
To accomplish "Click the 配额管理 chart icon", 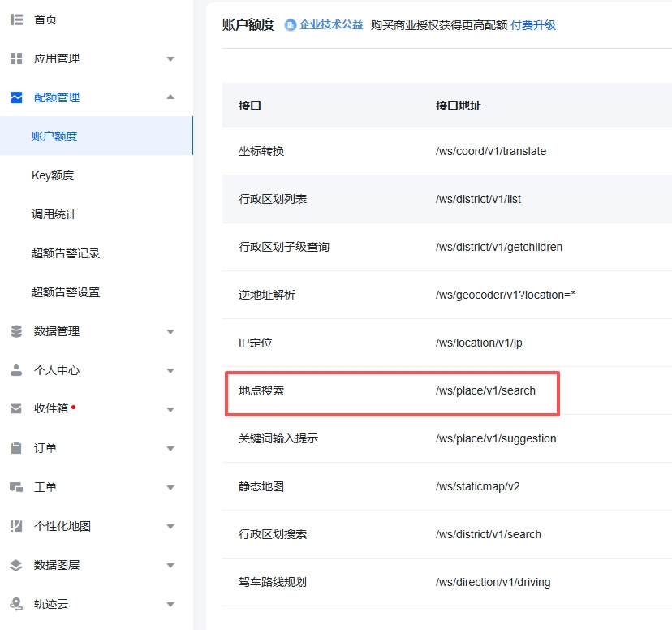I will pos(16,97).
